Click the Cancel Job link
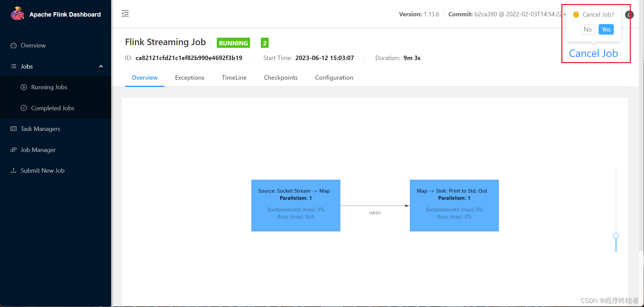 click(594, 54)
